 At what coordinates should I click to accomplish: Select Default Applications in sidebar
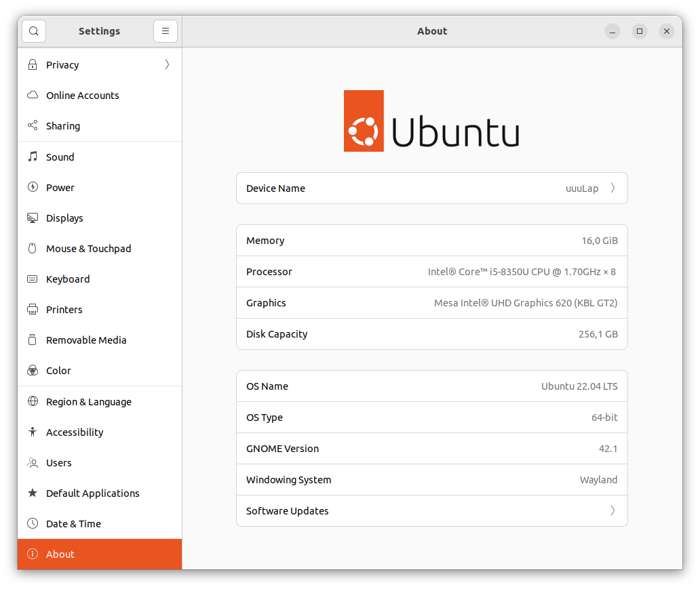pyautogui.click(x=93, y=493)
